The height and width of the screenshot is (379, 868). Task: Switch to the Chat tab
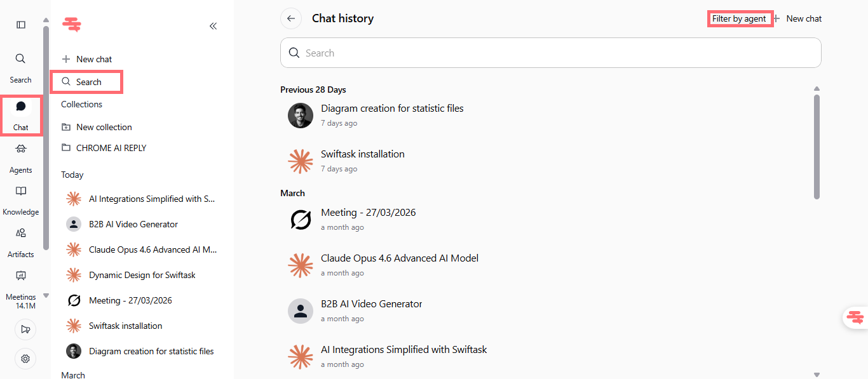pos(21,115)
